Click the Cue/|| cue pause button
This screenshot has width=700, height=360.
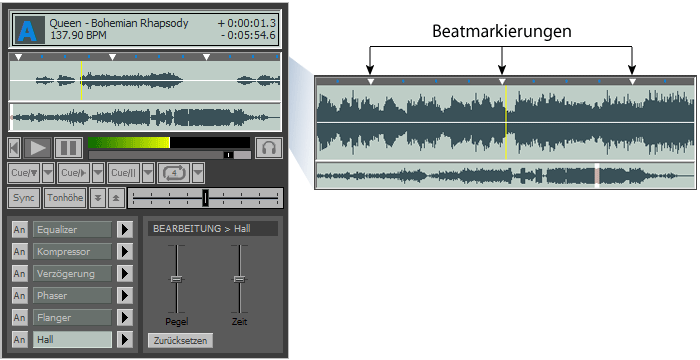tap(124, 173)
